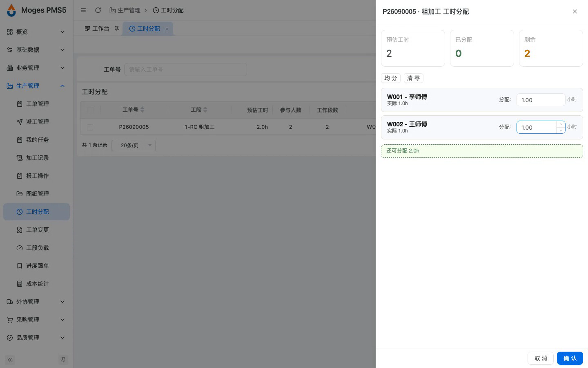Viewport: 588px width, 368px height.
Task: Confirm allocation with the 确认 button
Action: point(570,358)
